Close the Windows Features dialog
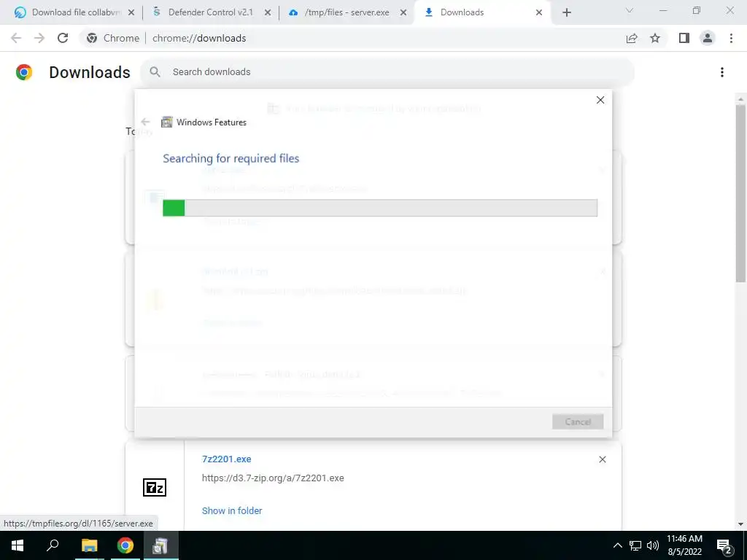The width and height of the screenshot is (747, 560). [600, 100]
